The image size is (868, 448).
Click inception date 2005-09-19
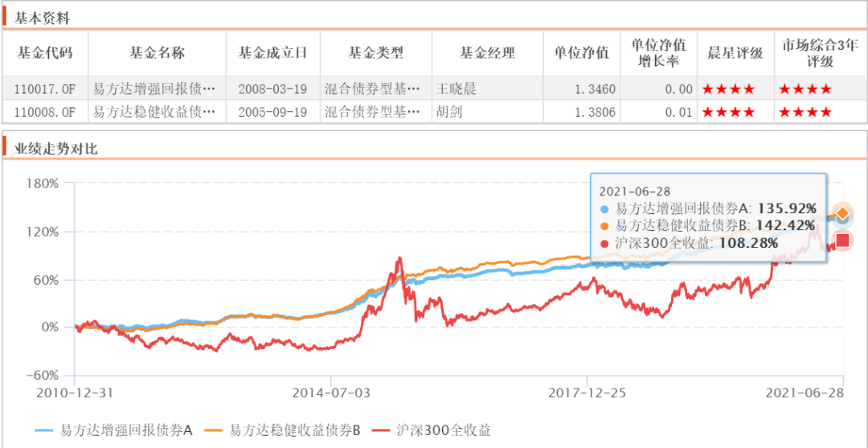coord(272,113)
